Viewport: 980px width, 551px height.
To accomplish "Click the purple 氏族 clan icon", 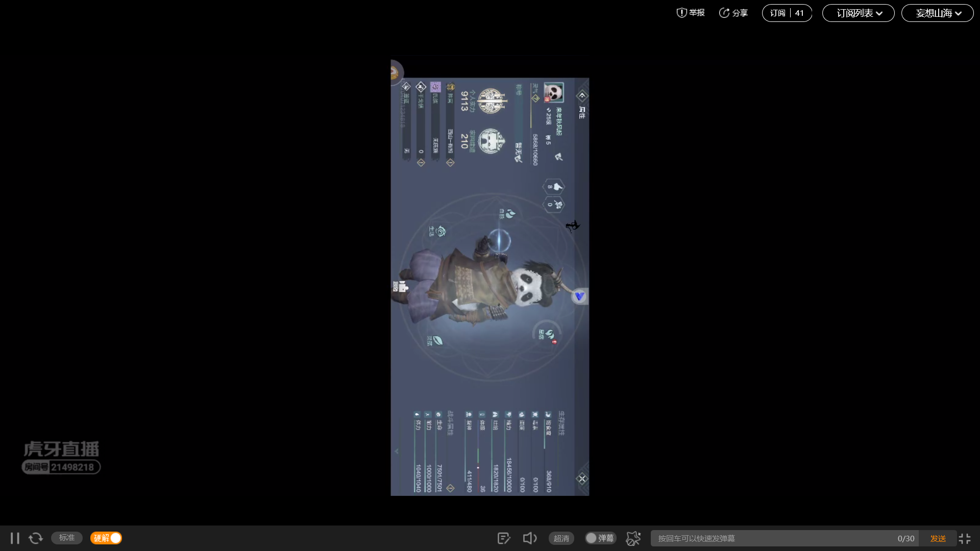I will [435, 87].
